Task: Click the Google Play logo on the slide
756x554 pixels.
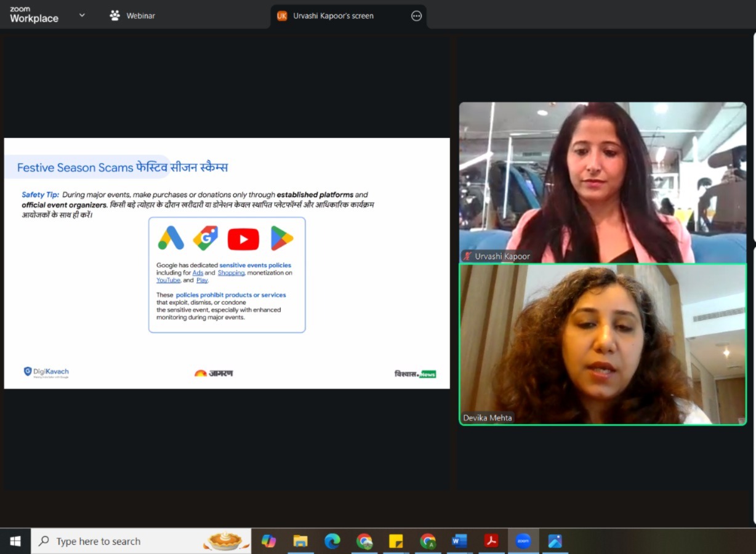Action: pyautogui.click(x=281, y=239)
